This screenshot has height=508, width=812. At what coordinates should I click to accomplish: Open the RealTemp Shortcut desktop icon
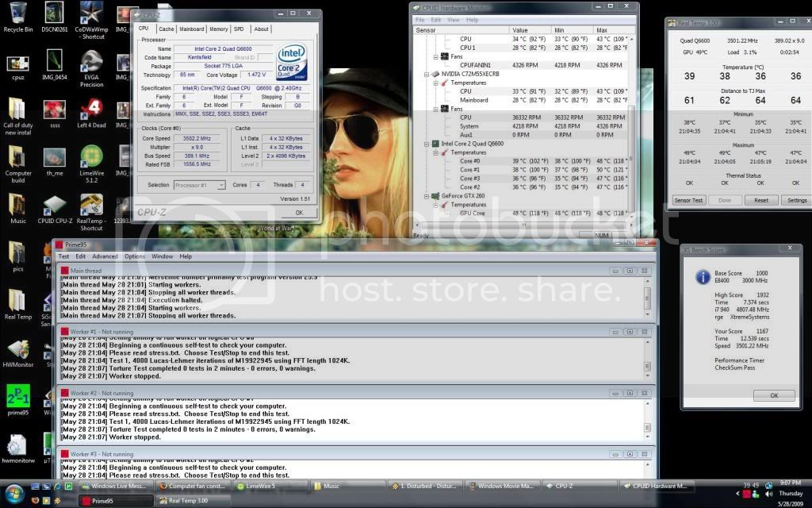pyautogui.click(x=92, y=213)
